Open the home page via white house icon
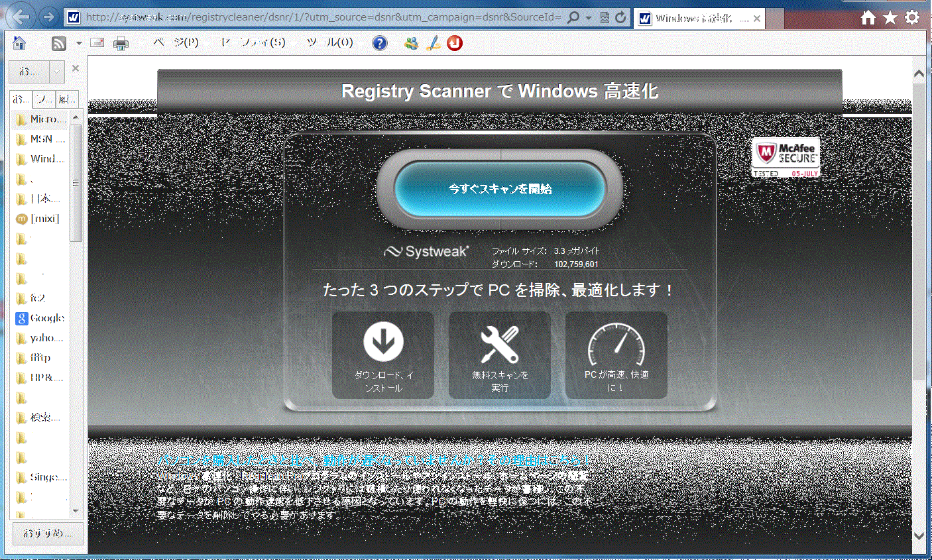The height and width of the screenshot is (560, 932). tap(868, 18)
